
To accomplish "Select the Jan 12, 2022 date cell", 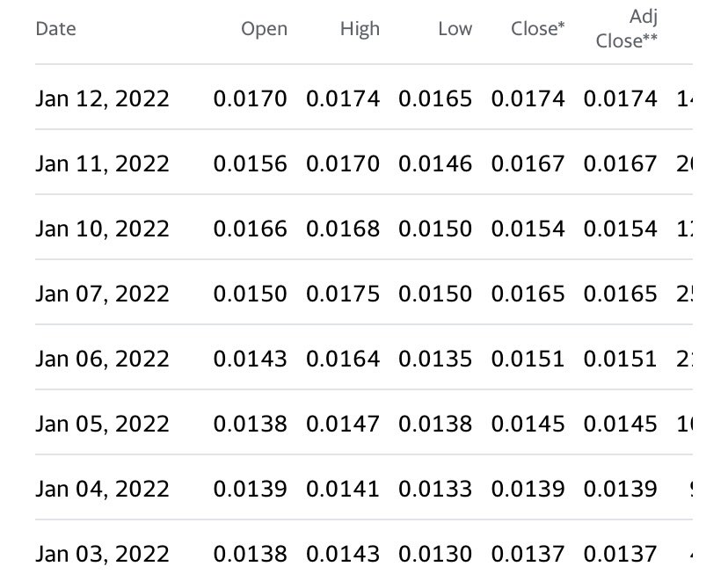I will tap(103, 98).
